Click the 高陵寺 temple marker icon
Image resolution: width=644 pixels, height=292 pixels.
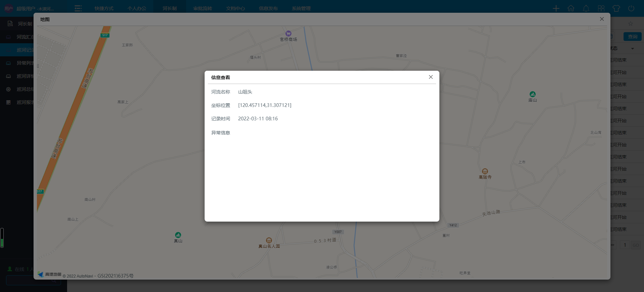(485, 171)
